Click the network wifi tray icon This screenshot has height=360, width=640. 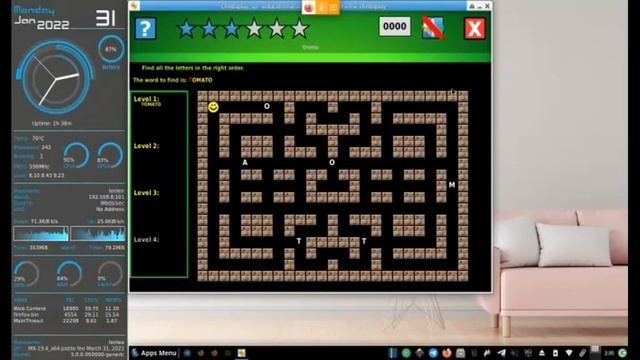(569, 353)
